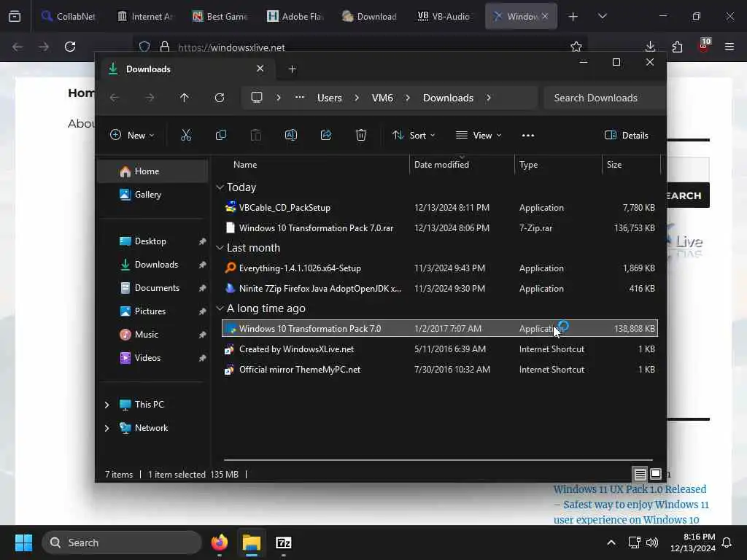Viewport: 747px width, 560px height.
Task: Click the PC monitor icon in address bar
Action: (x=257, y=98)
